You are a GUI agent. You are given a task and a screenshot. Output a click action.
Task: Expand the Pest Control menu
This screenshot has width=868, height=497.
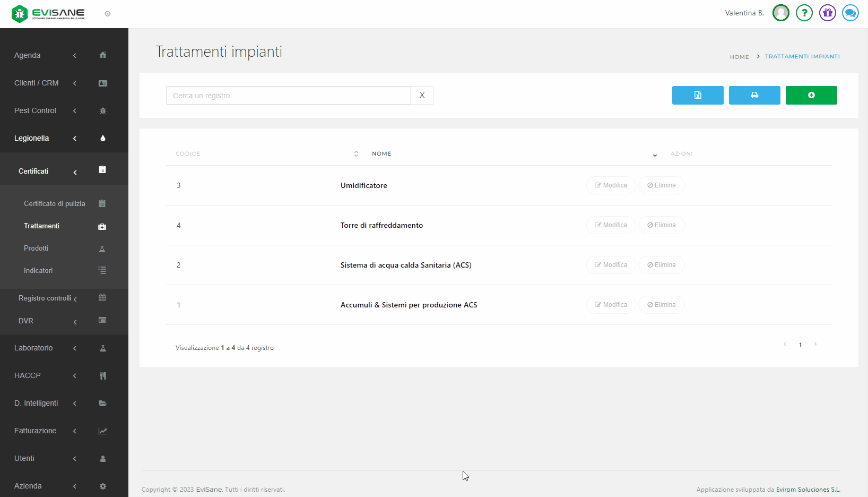point(36,110)
